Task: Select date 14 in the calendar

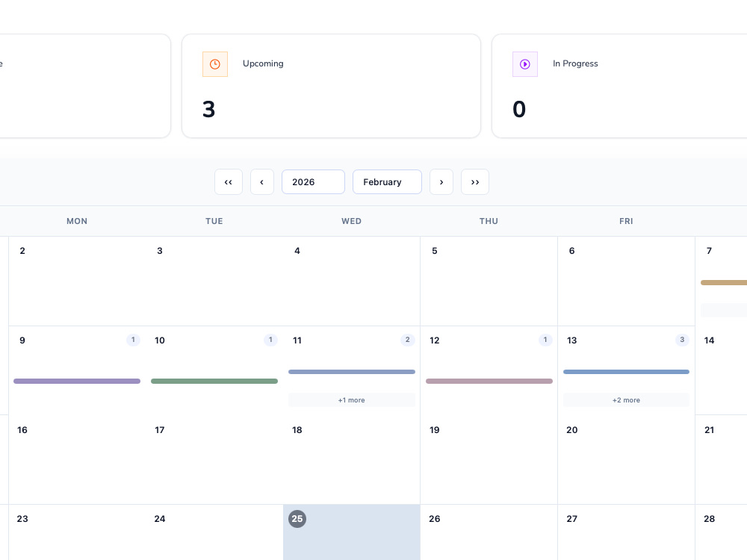Action: coord(709,340)
